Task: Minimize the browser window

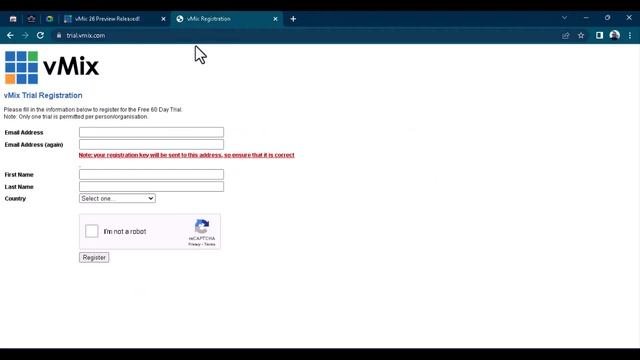Action: click(586, 18)
